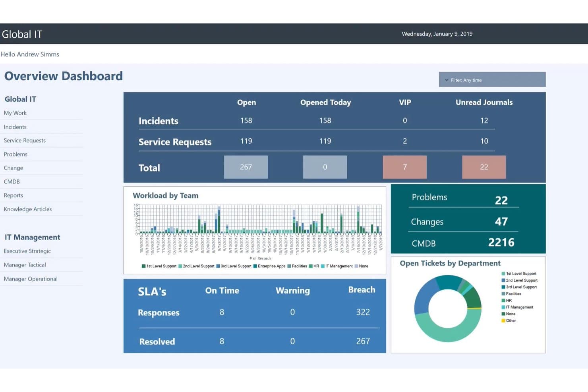Click Service Requests Unread Journals value 10

pyautogui.click(x=484, y=141)
